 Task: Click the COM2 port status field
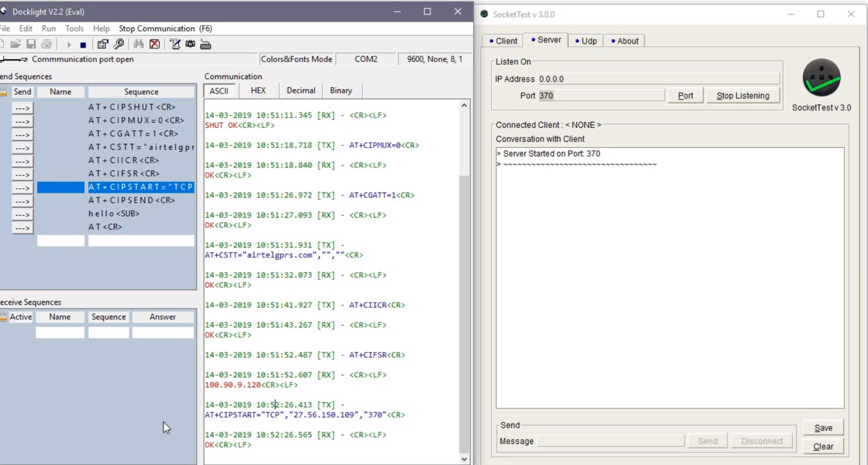coord(366,59)
